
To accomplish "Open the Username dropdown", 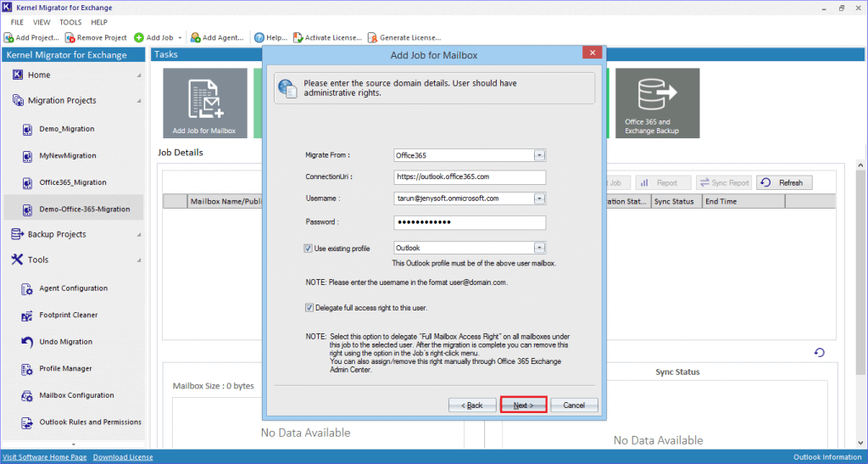I will coord(539,198).
